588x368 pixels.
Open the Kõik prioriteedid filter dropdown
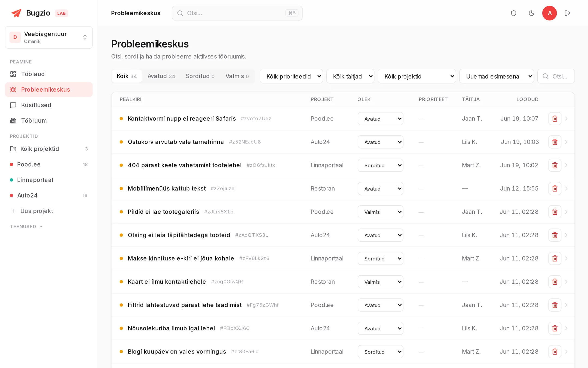[291, 76]
